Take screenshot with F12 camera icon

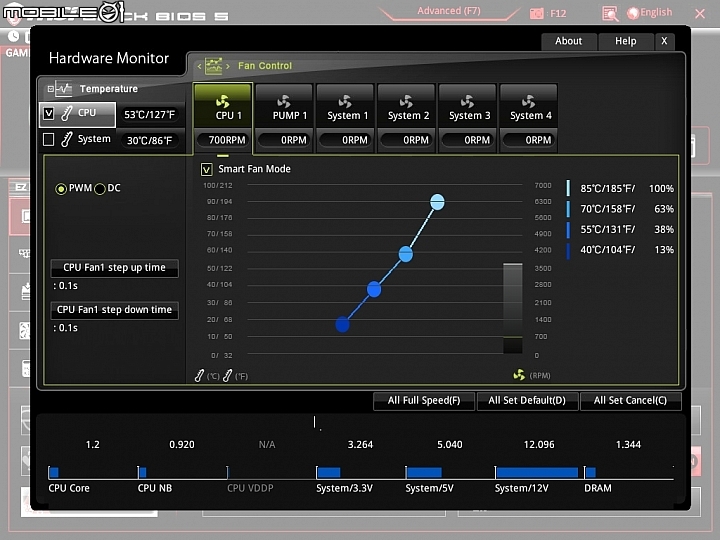point(536,14)
